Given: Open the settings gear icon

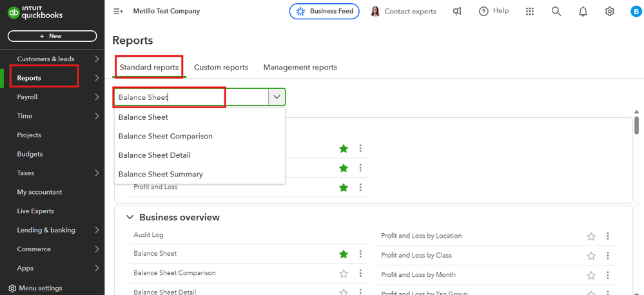Looking at the screenshot, I should pos(610,12).
